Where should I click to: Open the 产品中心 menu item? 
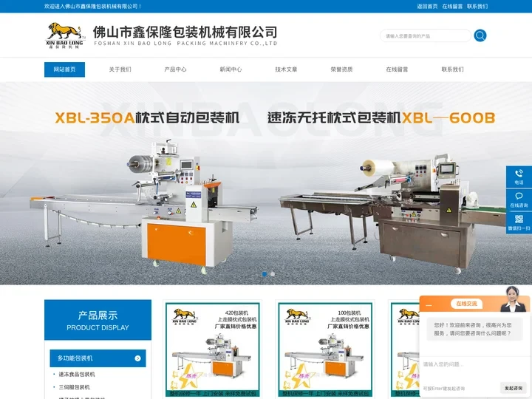pos(175,69)
